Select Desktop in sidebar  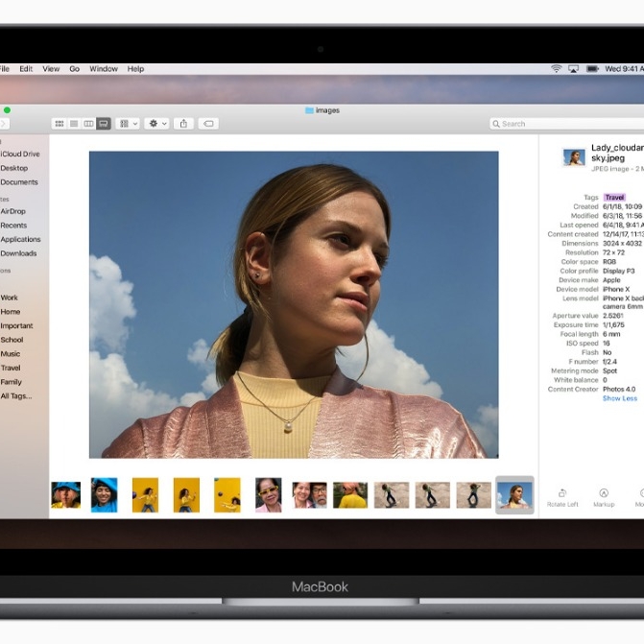(x=14, y=168)
